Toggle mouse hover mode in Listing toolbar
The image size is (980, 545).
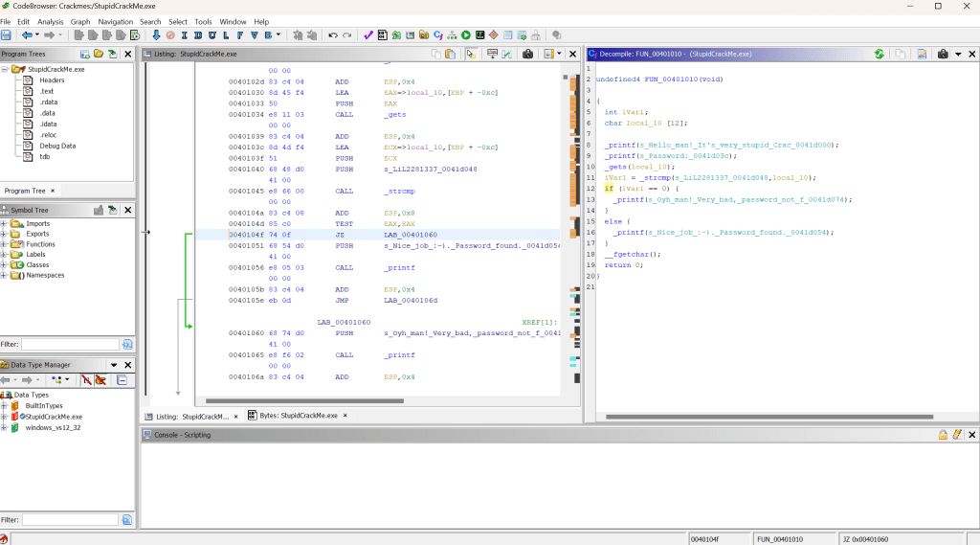pos(470,55)
